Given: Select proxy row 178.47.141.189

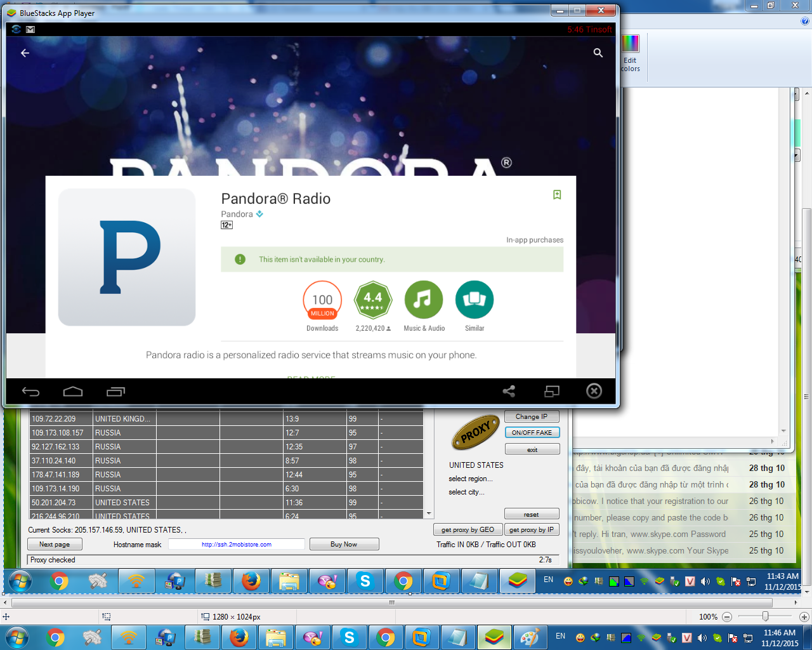Looking at the screenshot, I should [226, 475].
